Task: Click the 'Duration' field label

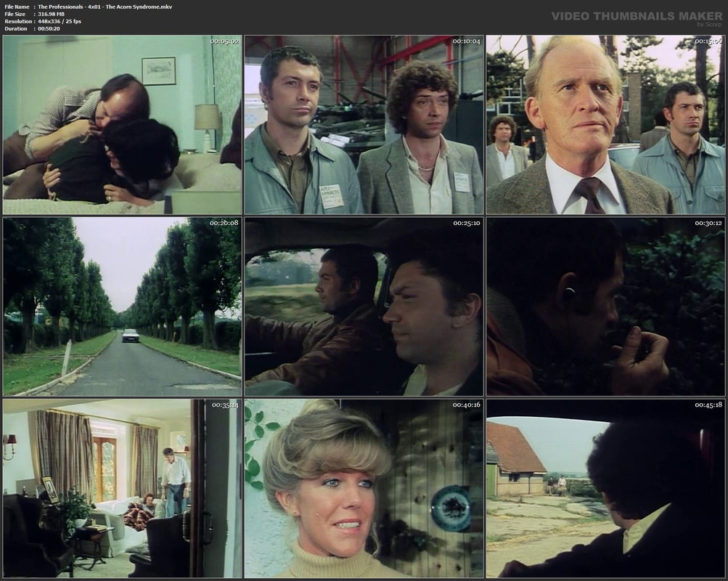Action: pyautogui.click(x=16, y=28)
